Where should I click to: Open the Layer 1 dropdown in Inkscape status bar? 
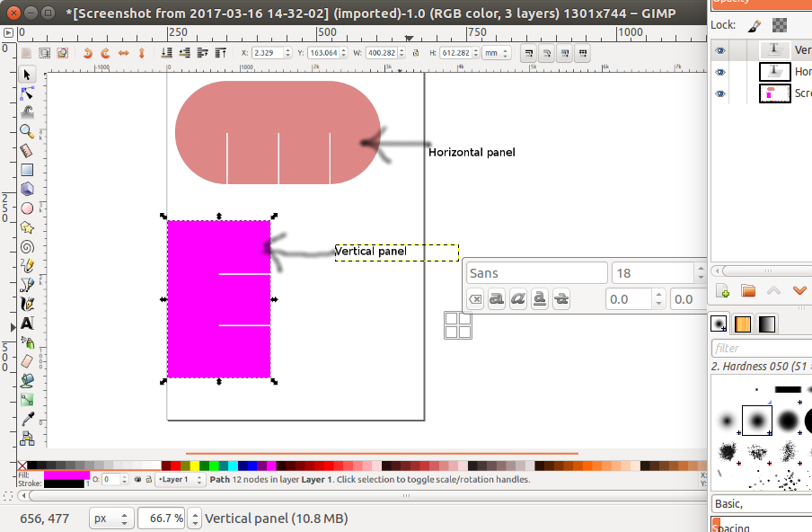[x=181, y=480]
